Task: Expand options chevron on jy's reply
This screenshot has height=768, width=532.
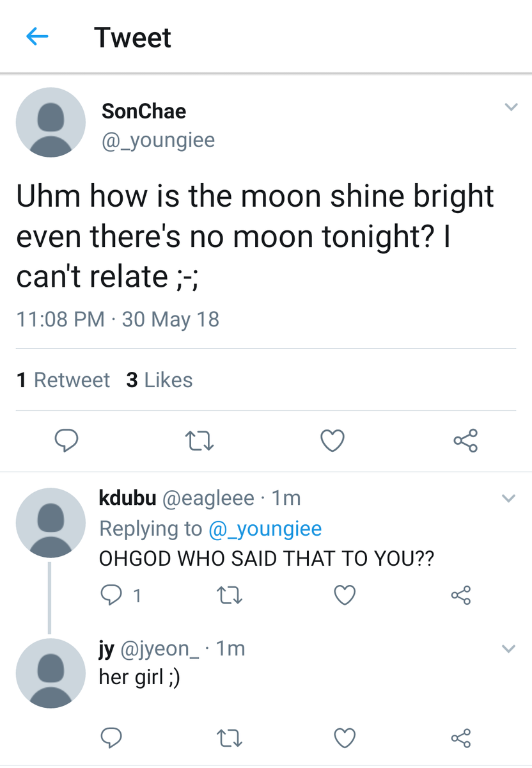Action: pos(508,649)
